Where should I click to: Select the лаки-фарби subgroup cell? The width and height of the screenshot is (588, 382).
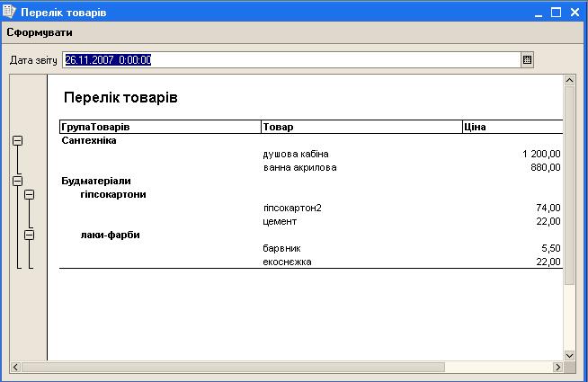(111, 235)
